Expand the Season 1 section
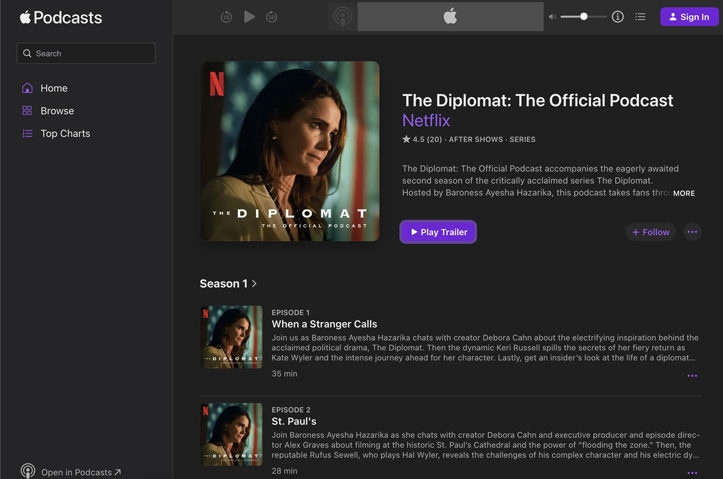Viewport: 723px width, 479px height. tap(228, 284)
